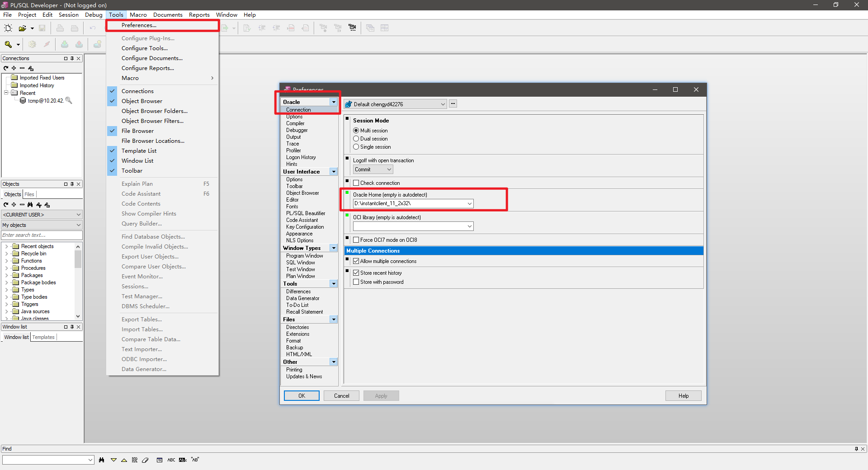This screenshot has width=868, height=470.
Task: Click the Objects search text field
Action: (42, 235)
